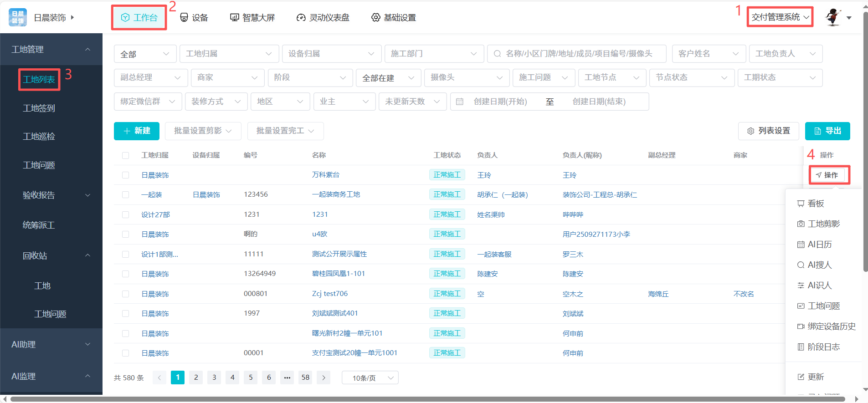Open the 智慧大屏 screen icon
Screen dimensions: 868x403
tap(234, 17)
